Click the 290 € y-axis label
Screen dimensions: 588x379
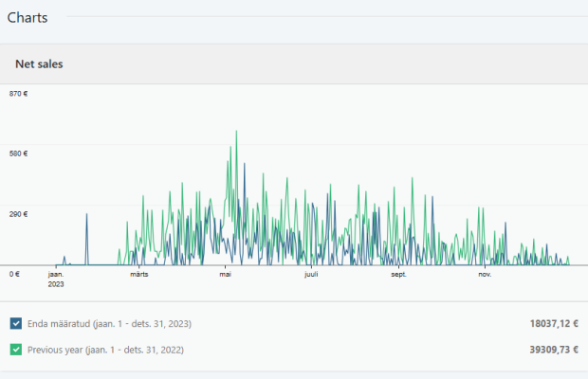[18, 214]
